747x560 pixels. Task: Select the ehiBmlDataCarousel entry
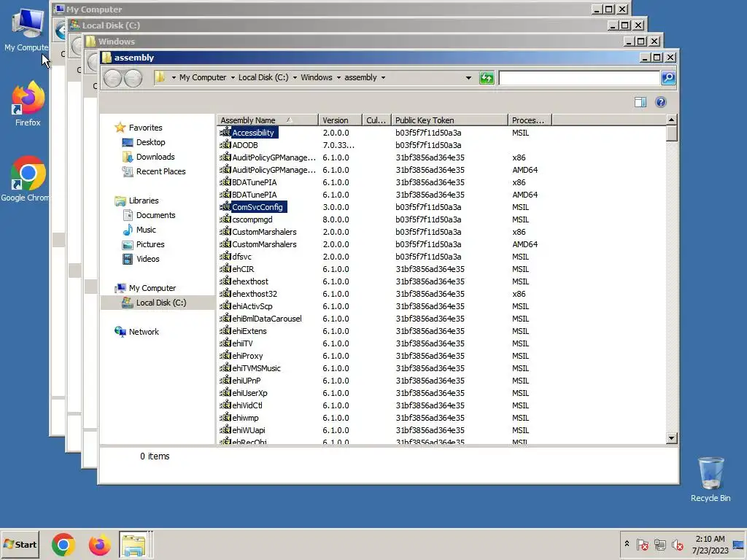pos(267,319)
